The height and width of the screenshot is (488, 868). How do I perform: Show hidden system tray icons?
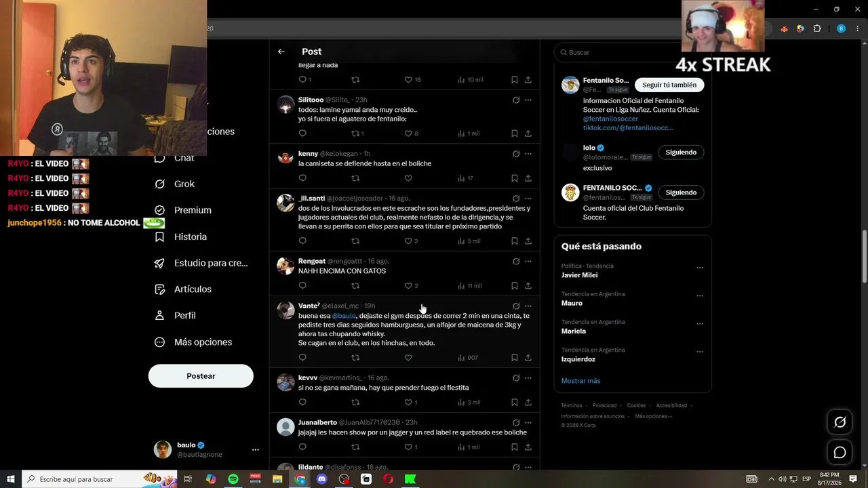coord(771,479)
